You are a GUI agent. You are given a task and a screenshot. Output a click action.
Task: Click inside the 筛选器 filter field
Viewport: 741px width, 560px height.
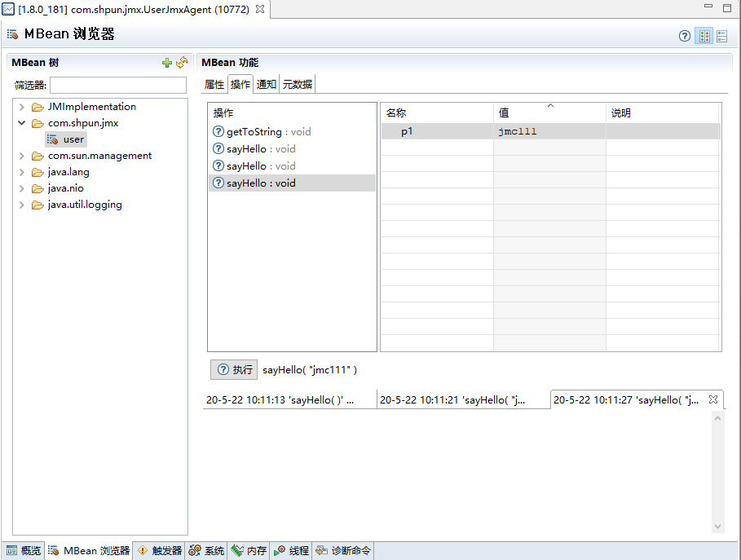(x=117, y=85)
